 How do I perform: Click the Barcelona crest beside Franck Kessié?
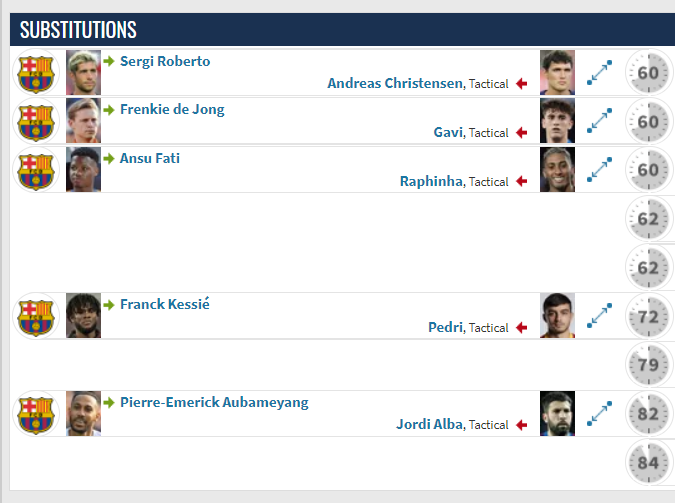(x=36, y=317)
